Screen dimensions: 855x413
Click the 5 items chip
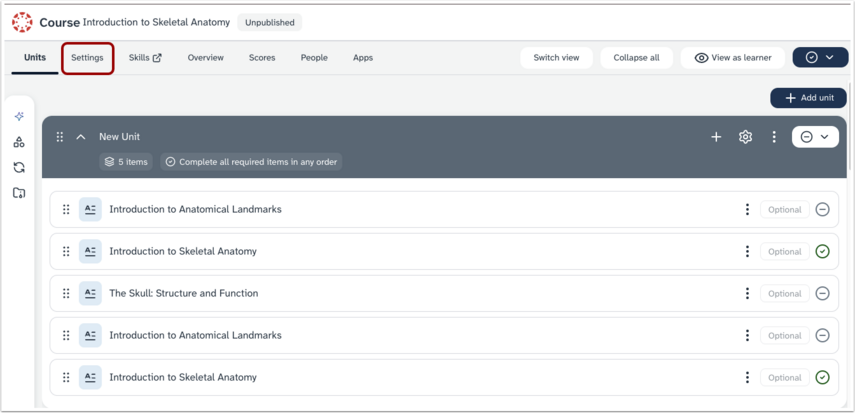pos(126,162)
